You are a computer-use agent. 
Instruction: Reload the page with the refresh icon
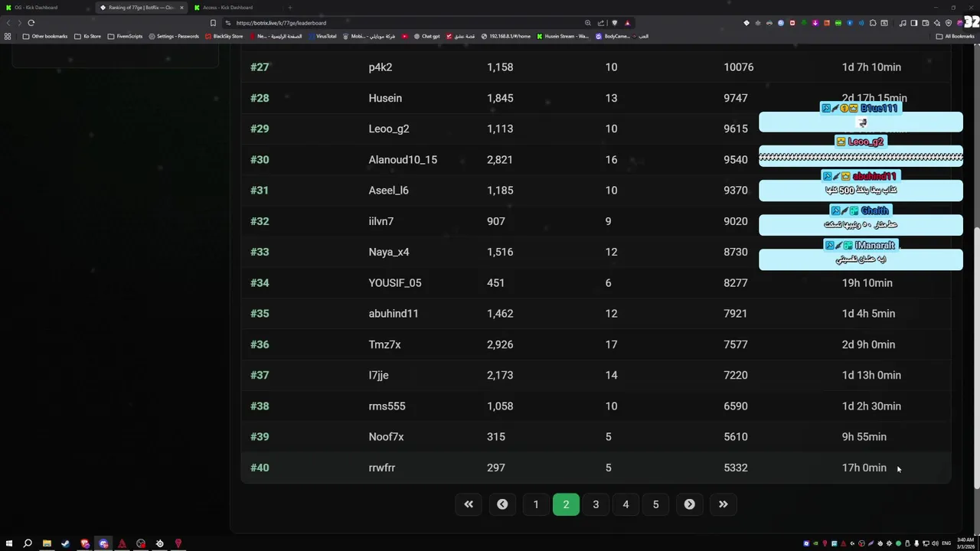click(x=31, y=23)
